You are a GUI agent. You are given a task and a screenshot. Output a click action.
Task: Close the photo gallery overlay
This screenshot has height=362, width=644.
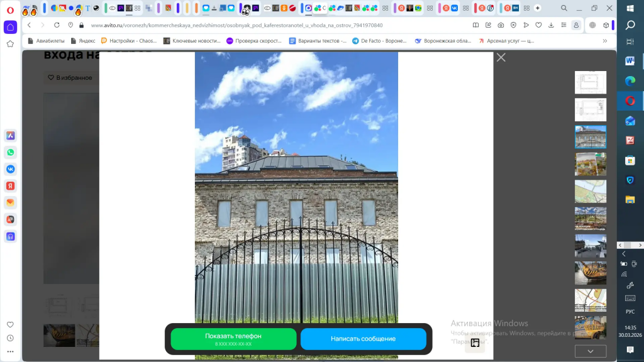(501, 57)
